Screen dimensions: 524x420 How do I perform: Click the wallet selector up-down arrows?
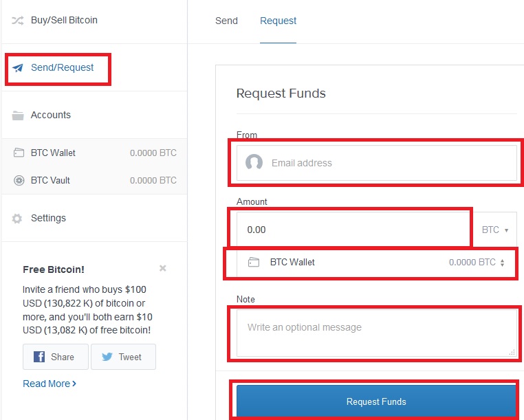[502, 263]
